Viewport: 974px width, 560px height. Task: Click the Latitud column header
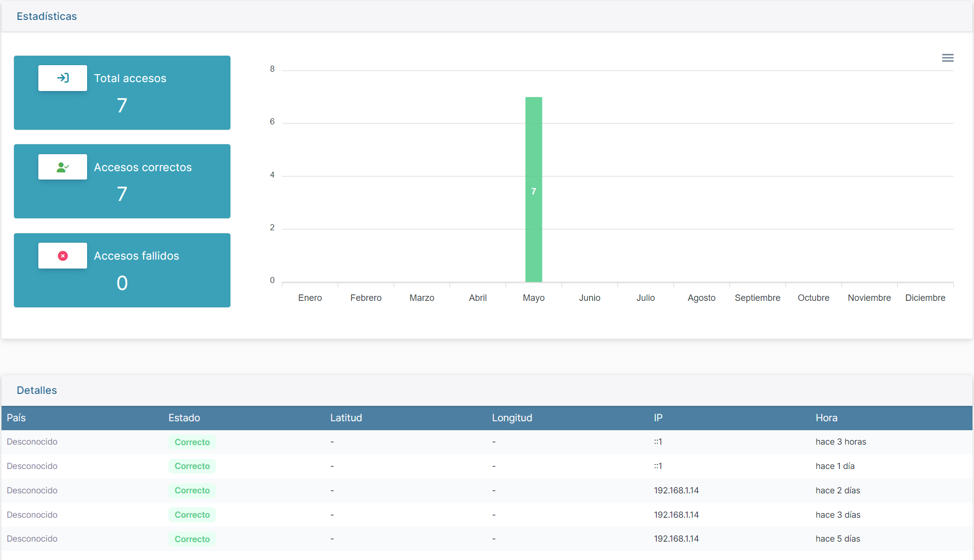pyautogui.click(x=346, y=418)
